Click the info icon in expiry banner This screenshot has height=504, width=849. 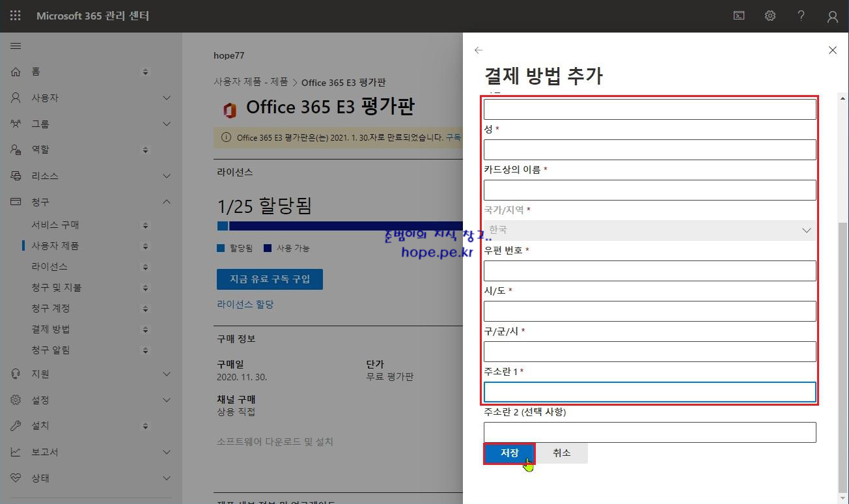226,137
